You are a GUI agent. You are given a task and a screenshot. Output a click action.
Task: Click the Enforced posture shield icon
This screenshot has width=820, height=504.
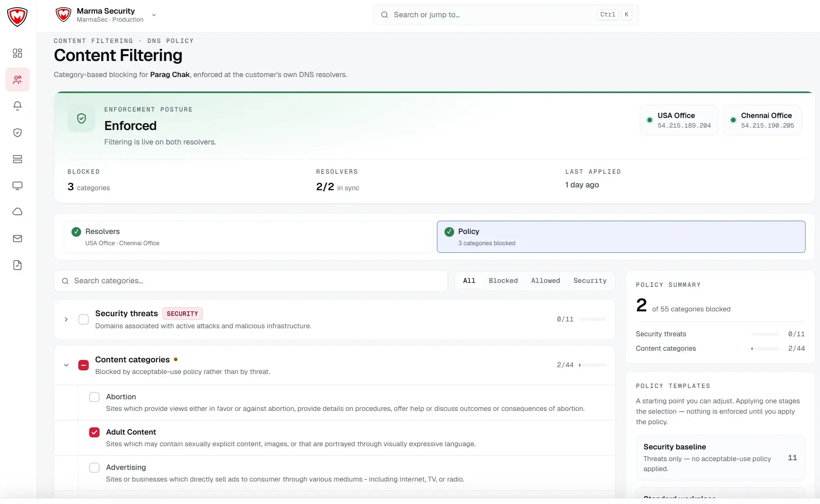tap(82, 118)
